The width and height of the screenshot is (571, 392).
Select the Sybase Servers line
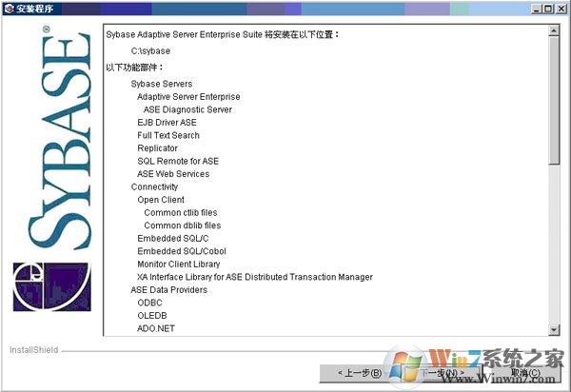point(162,84)
